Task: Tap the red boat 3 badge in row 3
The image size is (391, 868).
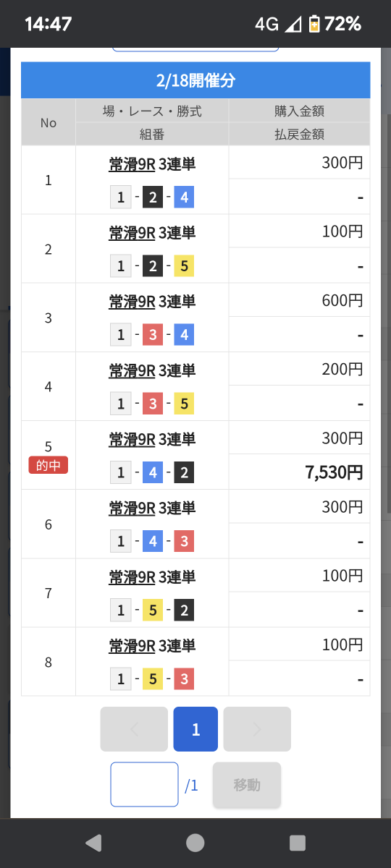Action: 152,335
